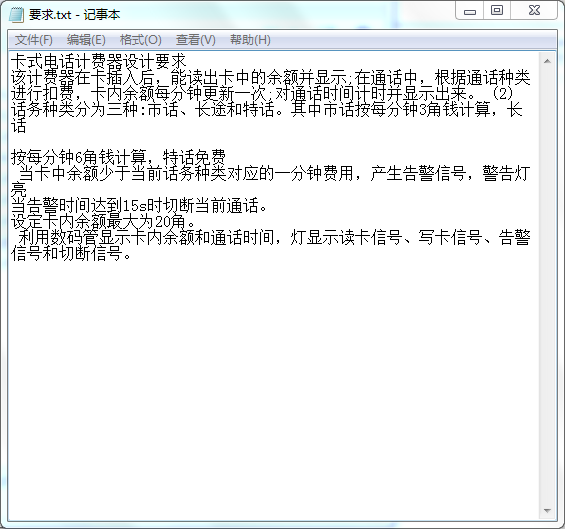Image resolution: width=565 pixels, height=529 pixels.
Task: Minimize the 要求.txt Notepad window
Action: click(x=470, y=10)
